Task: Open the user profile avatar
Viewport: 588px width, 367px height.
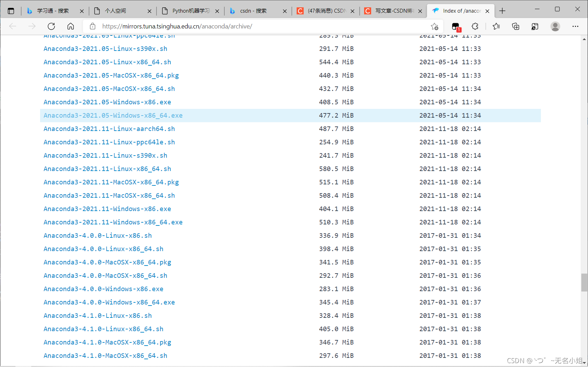Action: [x=555, y=26]
